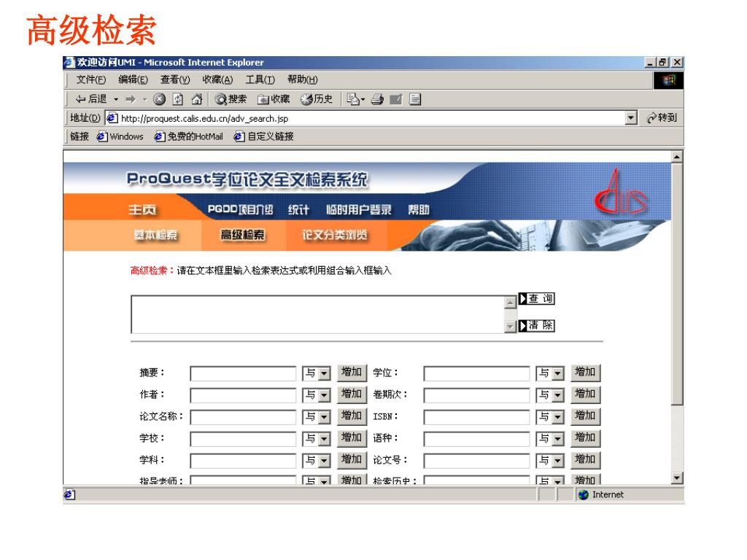
Task: Open the 免费的HotMail link
Action: [189, 136]
